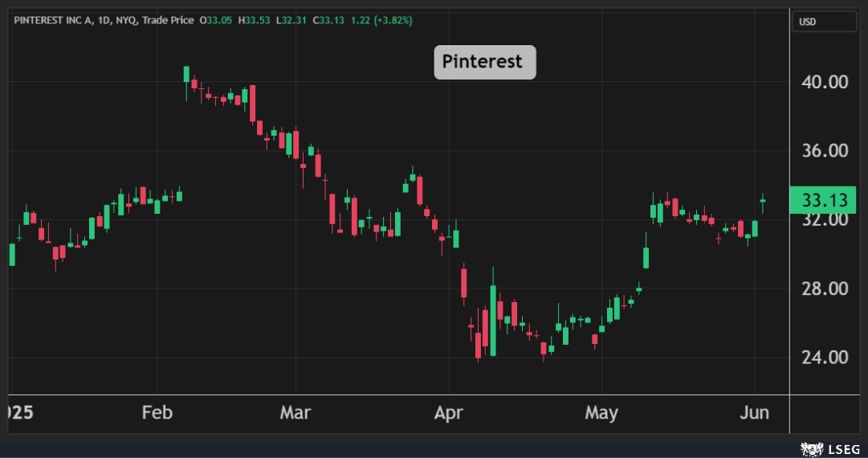The width and height of the screenshot is (868, 458).
Task: Click the Trade Price label in header
Action: coord(168,21)
